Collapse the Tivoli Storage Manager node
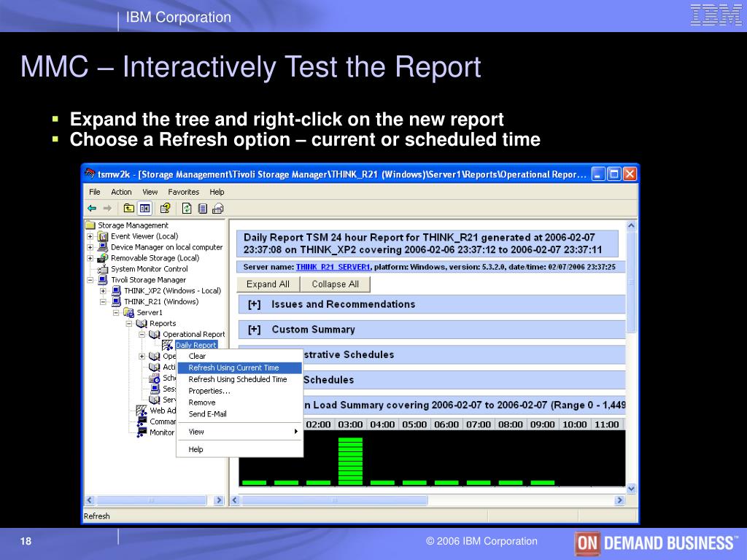This screenshot has height=560, width=747. point(90,280)
